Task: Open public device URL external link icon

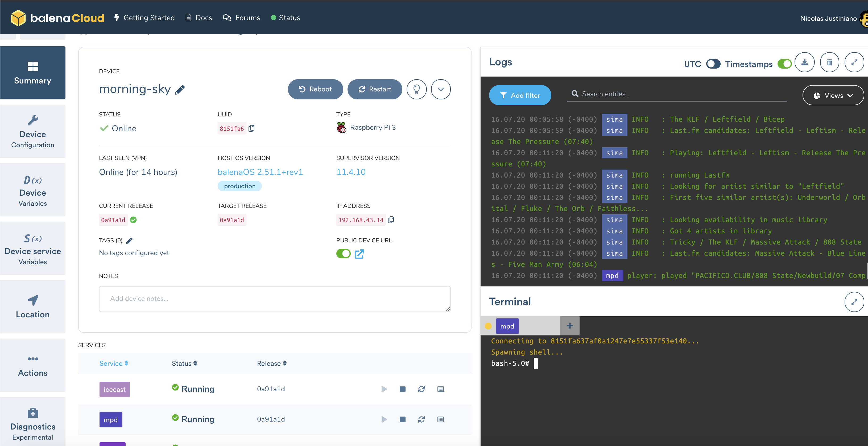Action: coord(359,254)
